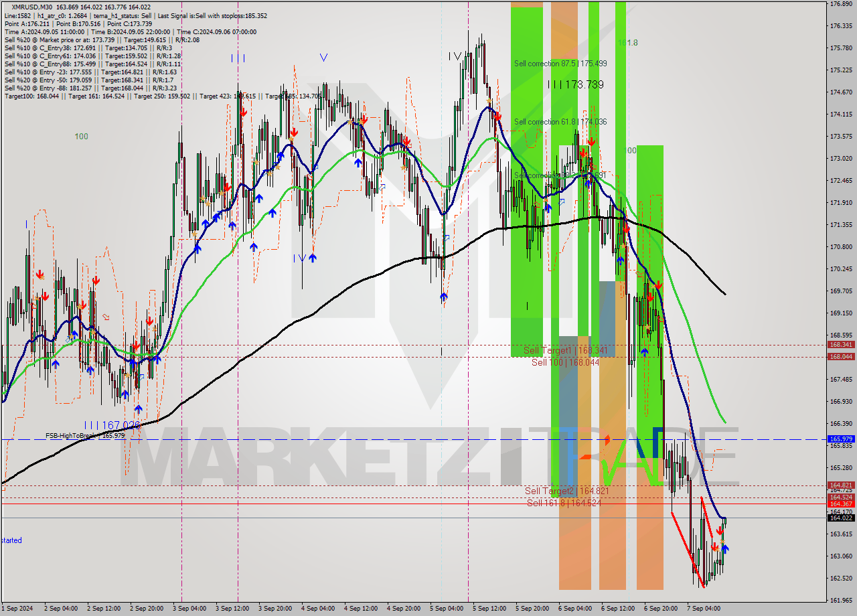Select the '3 Sep 04:00' time label
This screenshot has width=857, height=616.
tap(190, 609)
